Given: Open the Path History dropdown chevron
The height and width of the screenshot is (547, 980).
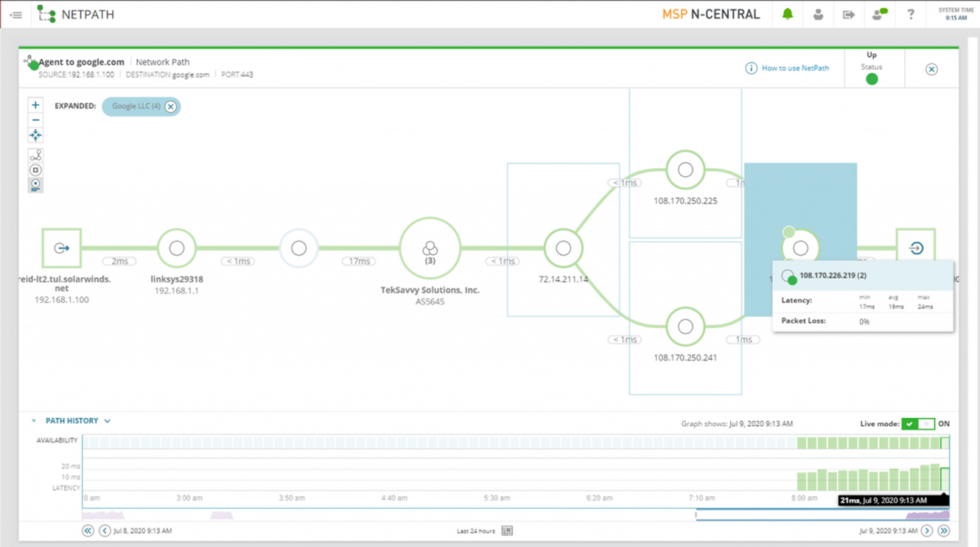Looking at the screenshot, I should click(108, 421).
